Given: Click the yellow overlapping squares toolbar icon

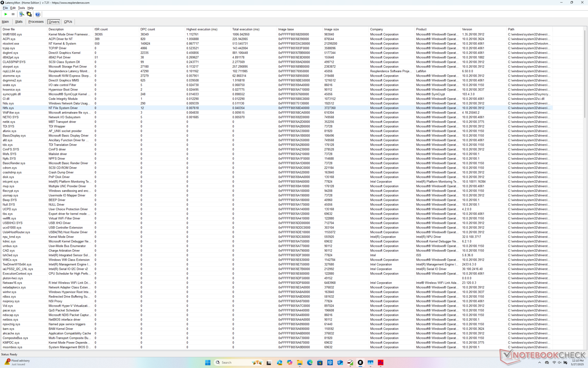Looking at the screenshot, I should click(x=29, y=14).
